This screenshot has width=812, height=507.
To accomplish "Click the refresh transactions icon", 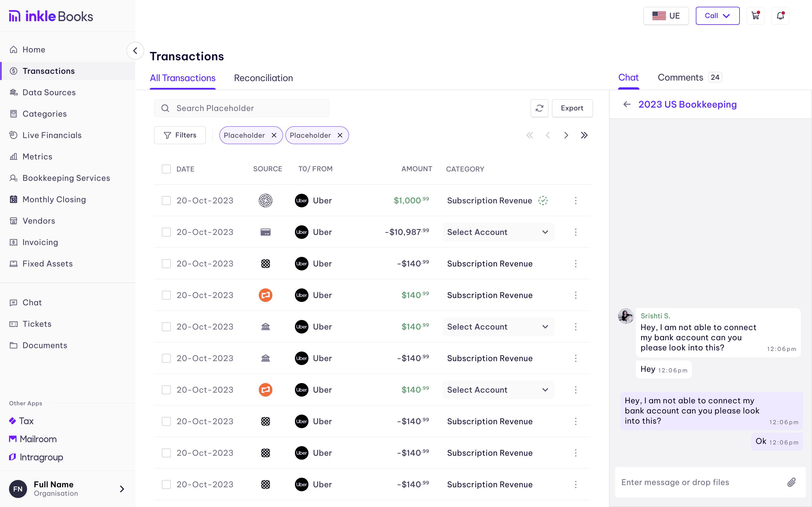I will click(x=539, y=108).
